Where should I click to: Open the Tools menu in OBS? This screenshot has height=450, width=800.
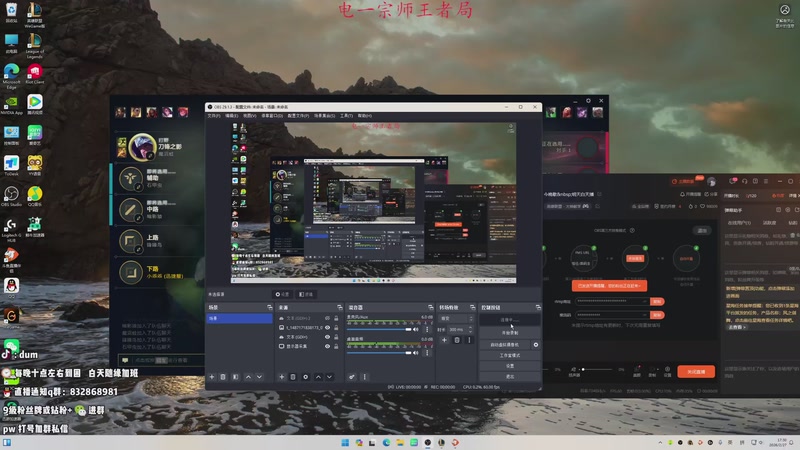point(347,115)
